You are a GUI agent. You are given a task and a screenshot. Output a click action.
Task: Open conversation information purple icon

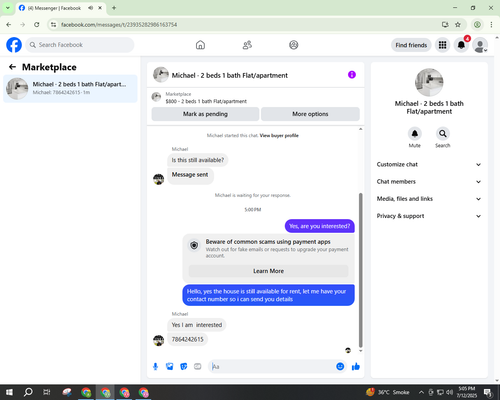point(352,75)
